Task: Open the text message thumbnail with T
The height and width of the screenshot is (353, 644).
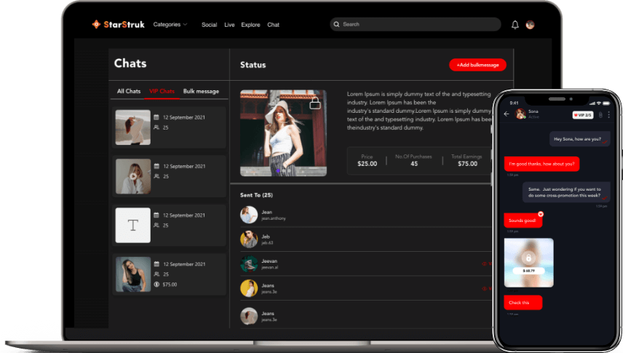Action: (132, 225)
